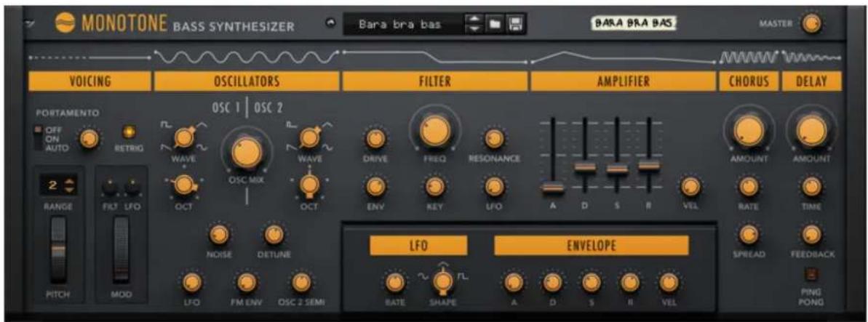Save patch with the floppy disk icon
Image resolution: width=868 pixels, height=322 pixels.
point(515,25)
